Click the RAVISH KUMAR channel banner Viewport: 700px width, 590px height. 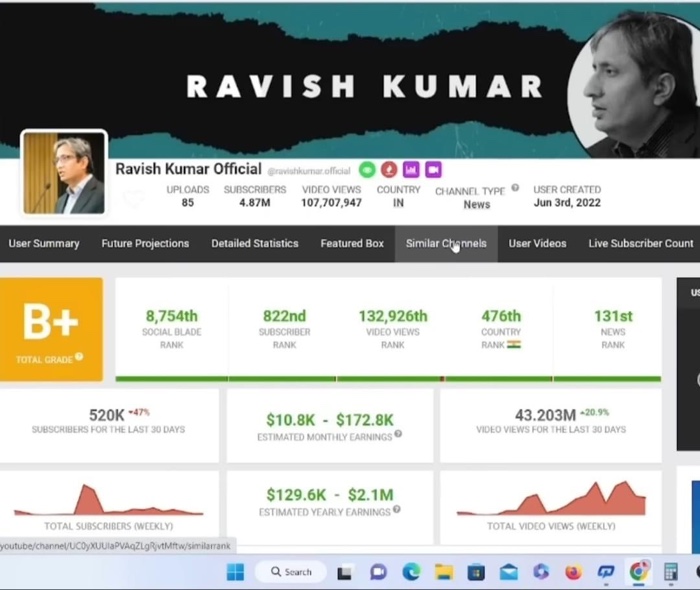tap(350, 80)
